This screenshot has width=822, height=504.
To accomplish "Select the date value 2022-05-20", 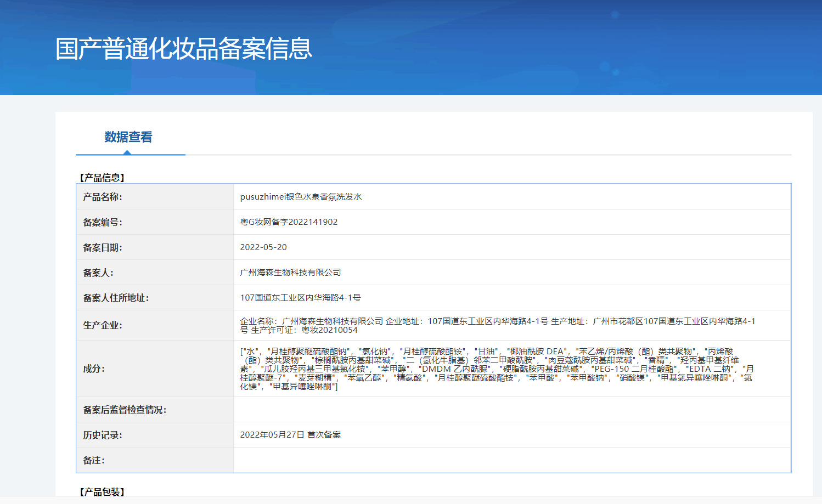I will click(x=263, y=247).
